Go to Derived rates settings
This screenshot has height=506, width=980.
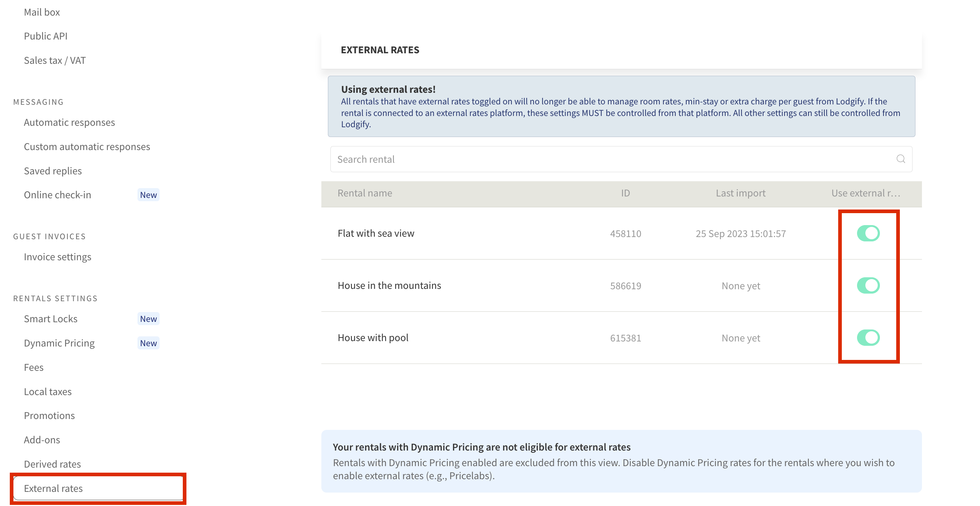coord(52,464)
